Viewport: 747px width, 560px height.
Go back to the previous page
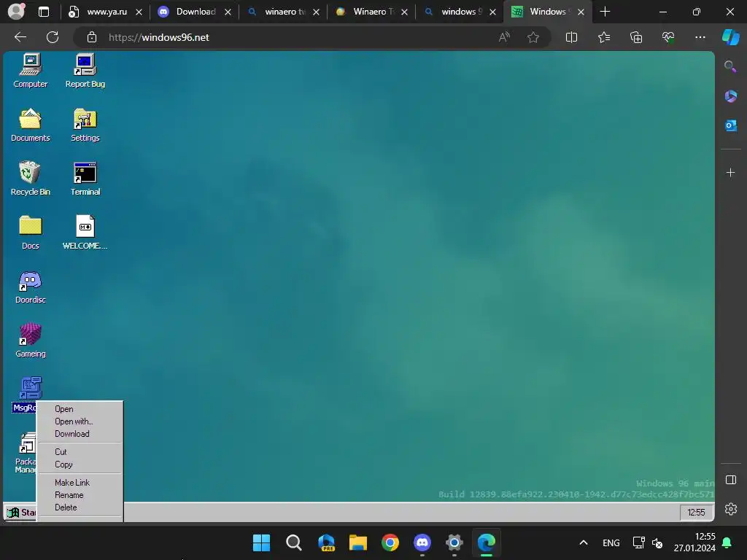click(20, 37)
